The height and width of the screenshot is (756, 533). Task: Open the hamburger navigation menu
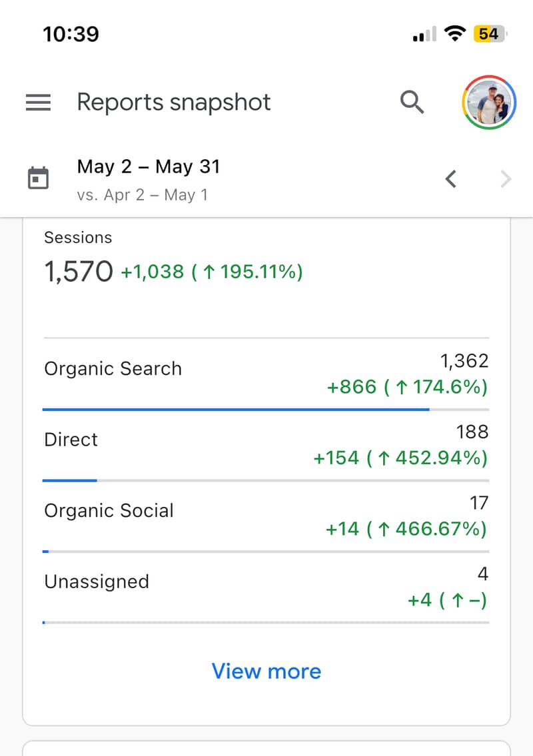[38, 102]
